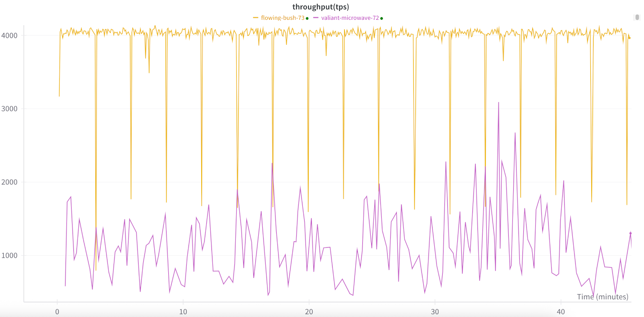Click the 2000 y-axis tick label
This screenshot has height=317, width=644.
[9, 182]
